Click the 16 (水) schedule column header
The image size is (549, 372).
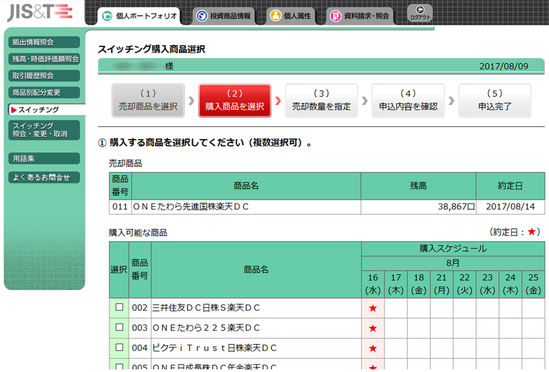point(373,284)
